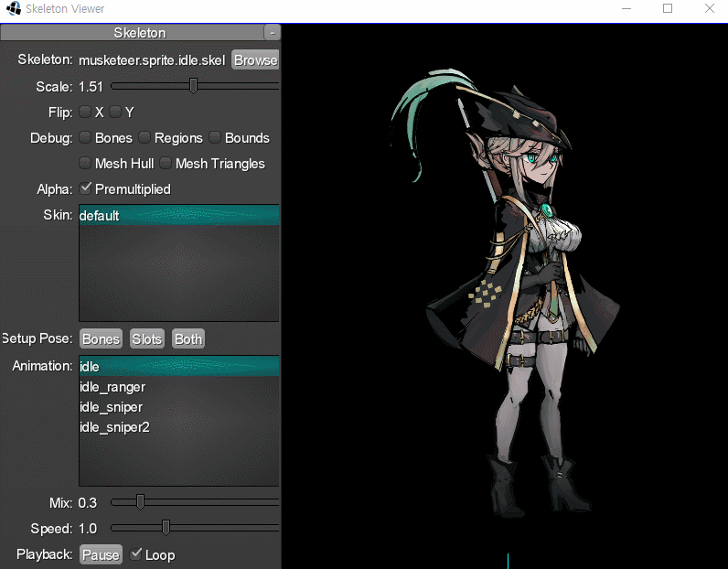Image resolution: width=728 pixels, height=569 pixels.
Task: Toggle the Loop playback checkbox
Action: pos(135,553)
